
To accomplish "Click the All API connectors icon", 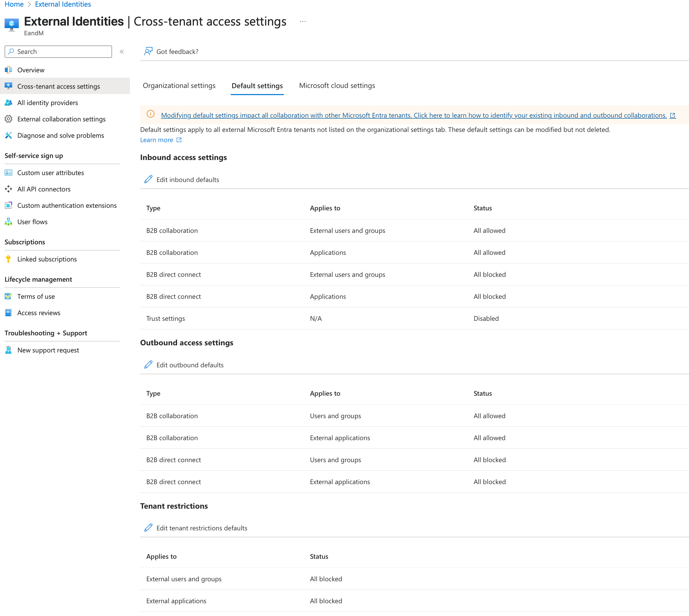I will 8,189.
